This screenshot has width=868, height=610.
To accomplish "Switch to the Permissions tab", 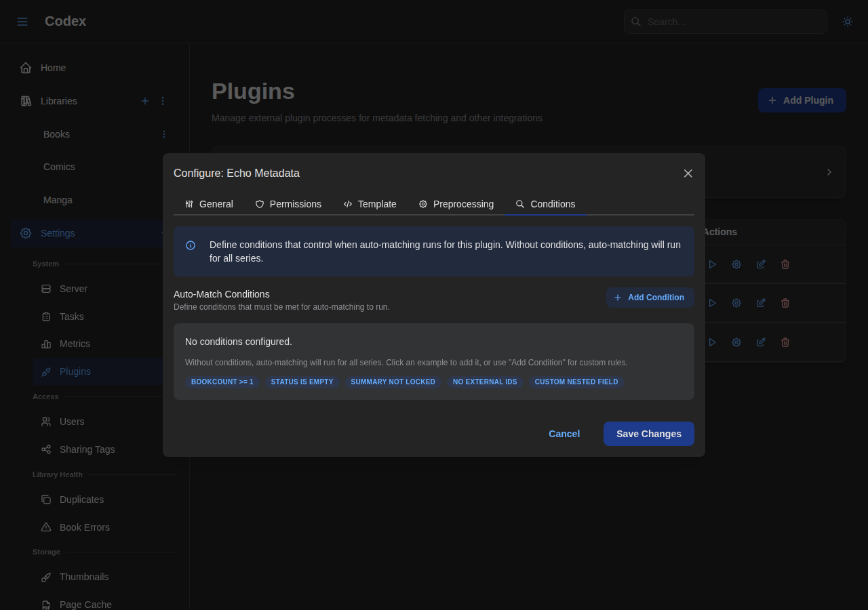I will tap(288, 204).
